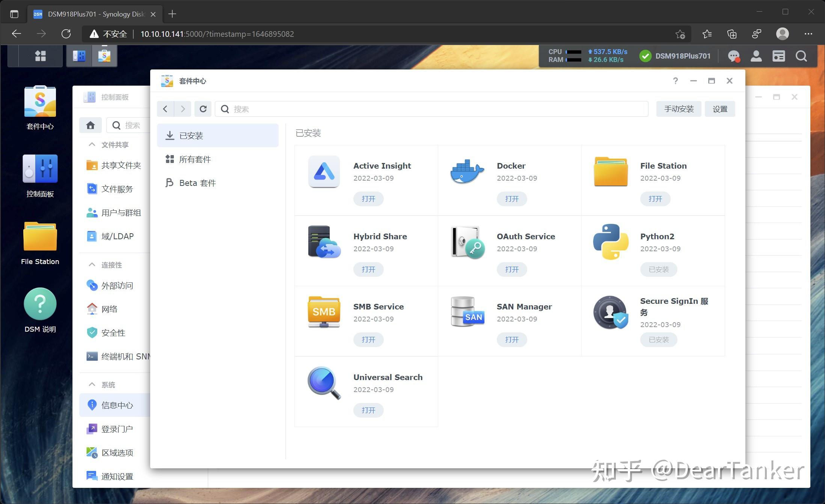This screenshot has width=825, height=504.
Task: Open DSM widgets panel icon
Action: pos(778,56)
